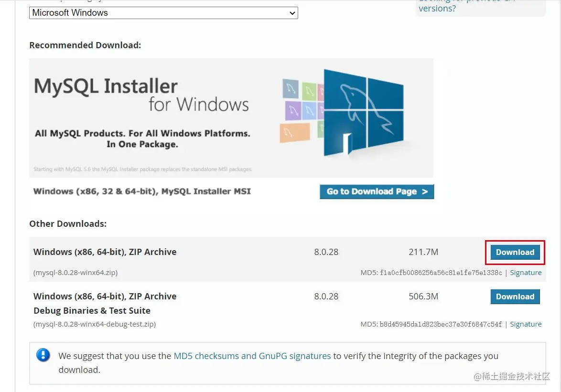Click the Windows dolphin logo graphic
This screenshot has height=392, width=561.
tap(363, 113)
